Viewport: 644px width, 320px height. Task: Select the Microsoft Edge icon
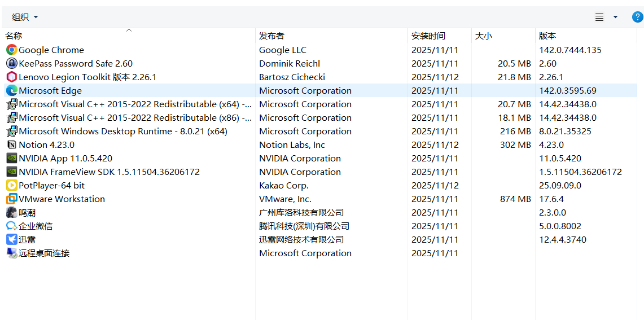coord(11,91)
